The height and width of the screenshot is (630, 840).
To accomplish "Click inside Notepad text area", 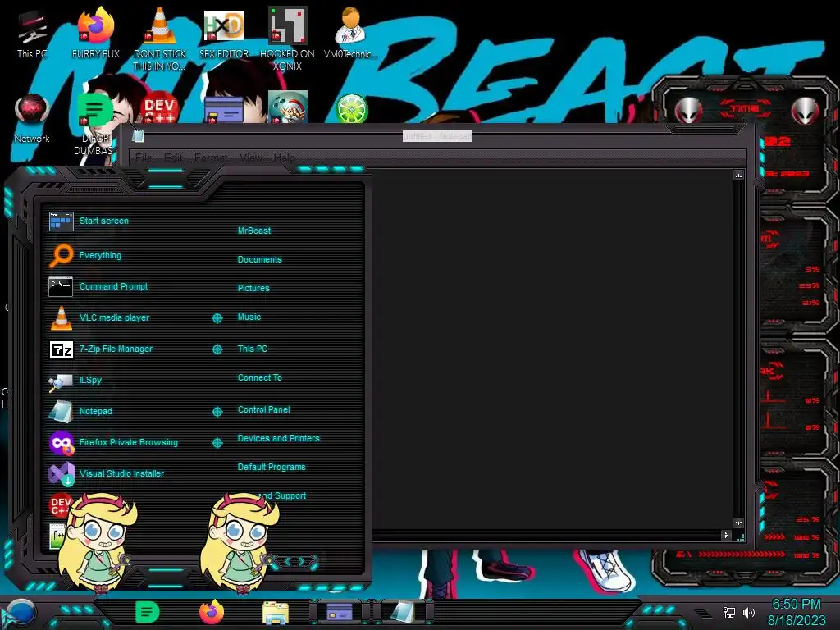I will pyautogui.click(x=552, y=348).
